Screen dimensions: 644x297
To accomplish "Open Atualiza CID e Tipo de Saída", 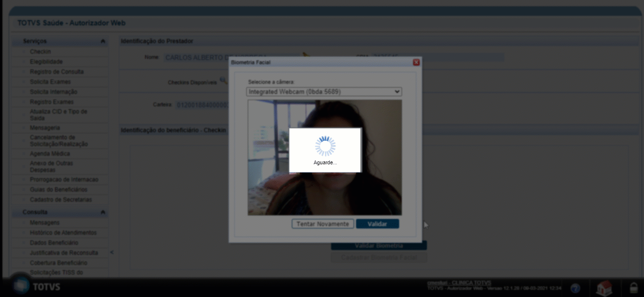I will (58, 115).
